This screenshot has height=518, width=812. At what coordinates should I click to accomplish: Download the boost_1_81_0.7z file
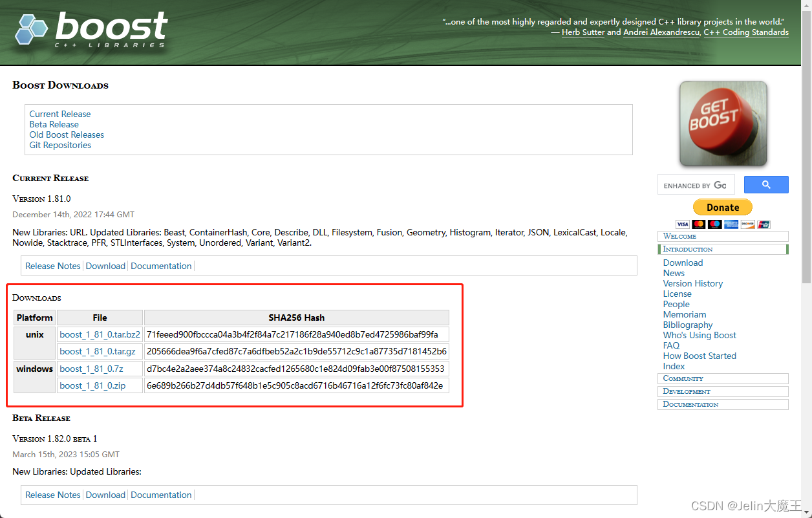click(91, 369)
